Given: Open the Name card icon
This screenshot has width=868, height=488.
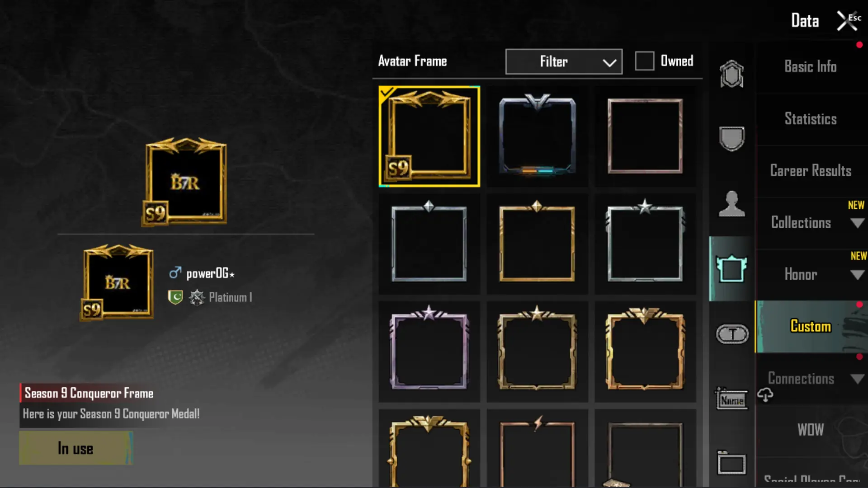Looking at the screenshot, I should pyautogui.click(x=732, y=399).
